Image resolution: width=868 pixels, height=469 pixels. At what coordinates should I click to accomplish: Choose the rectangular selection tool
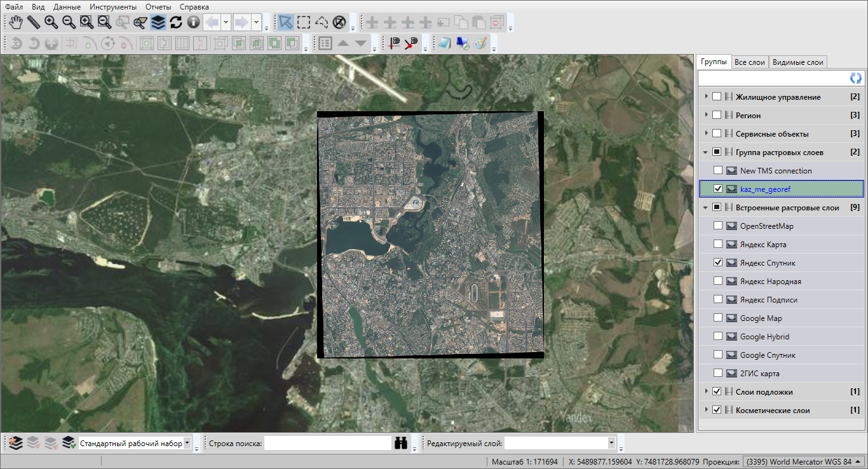click(x=304, y=23)
